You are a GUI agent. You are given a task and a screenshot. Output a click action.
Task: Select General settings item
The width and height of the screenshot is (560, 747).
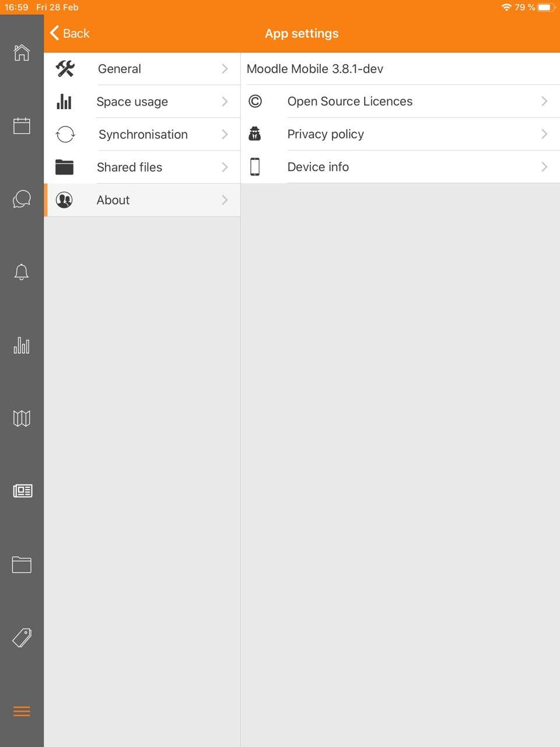click(142, 69)
